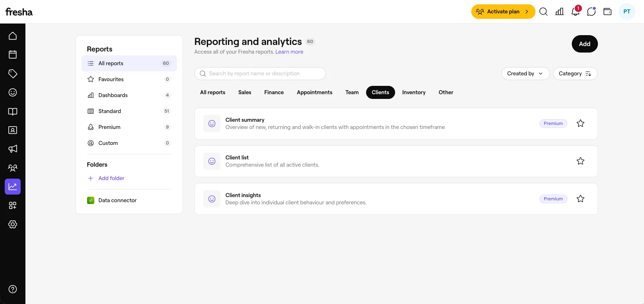Open the Catalogue book icon in sidebar
644x304 pixels.
tap(13, 111)
